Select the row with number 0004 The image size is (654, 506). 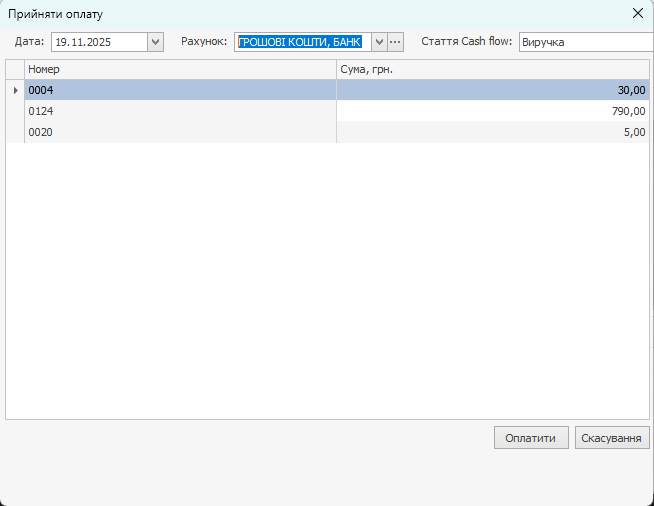pos(180,90)
